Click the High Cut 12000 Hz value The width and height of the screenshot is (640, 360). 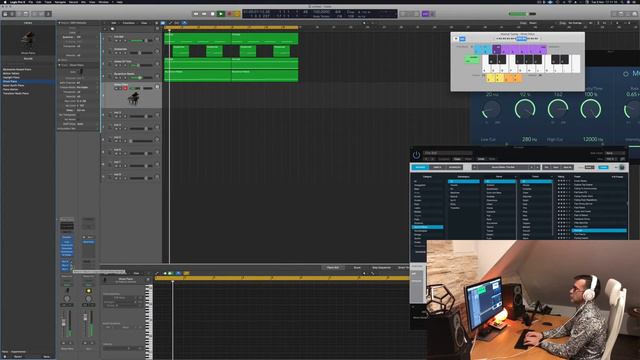coord(593,140)
